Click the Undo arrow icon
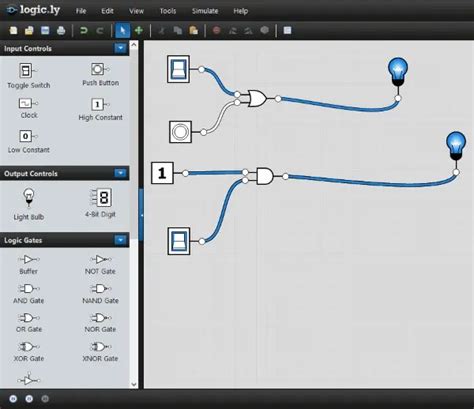This screenshot has width=474, height=409. click(84, 31)
